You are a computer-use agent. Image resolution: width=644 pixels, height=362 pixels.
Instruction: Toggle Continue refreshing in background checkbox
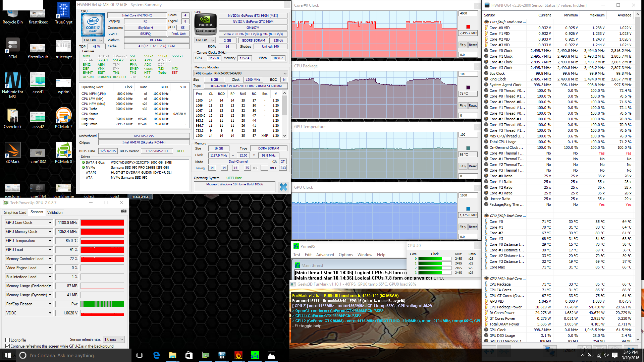8,346
